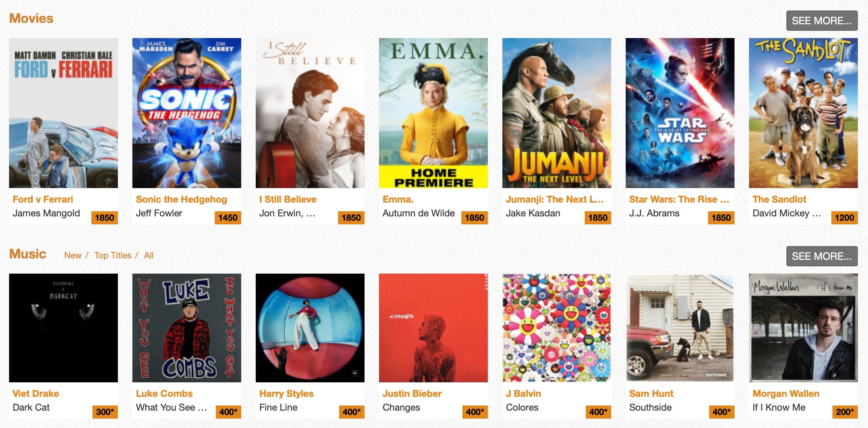Open the Justin Bieber artist link

tap(412, 394)
